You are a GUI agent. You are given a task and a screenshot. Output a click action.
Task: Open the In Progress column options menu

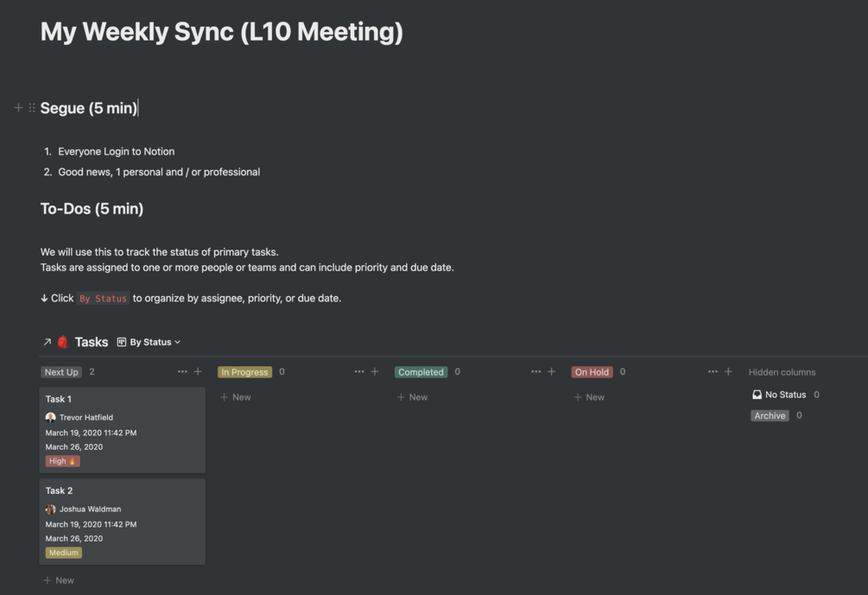pos(359,372)
